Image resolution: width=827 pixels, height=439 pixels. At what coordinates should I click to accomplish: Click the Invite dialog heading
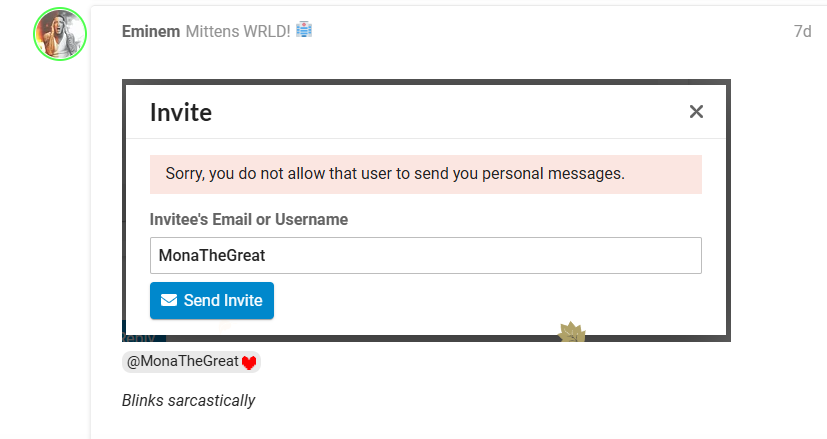click(x=181, y=112)
